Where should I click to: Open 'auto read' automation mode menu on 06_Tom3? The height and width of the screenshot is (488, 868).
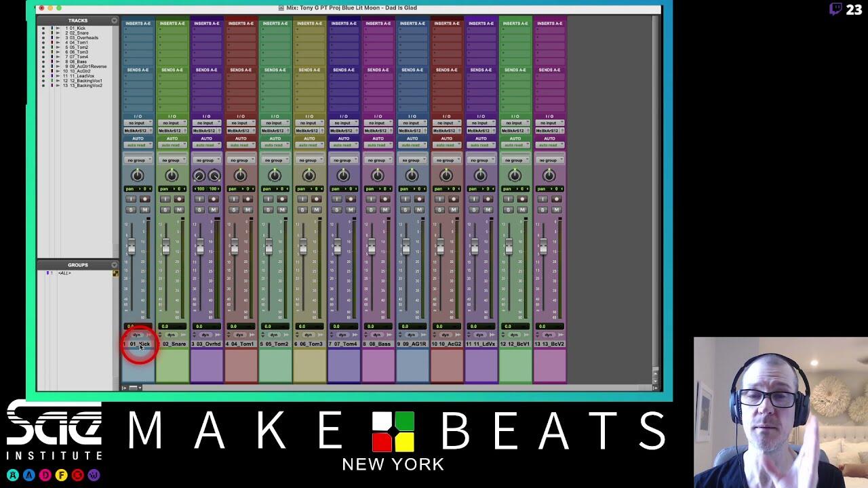(309, 145)
